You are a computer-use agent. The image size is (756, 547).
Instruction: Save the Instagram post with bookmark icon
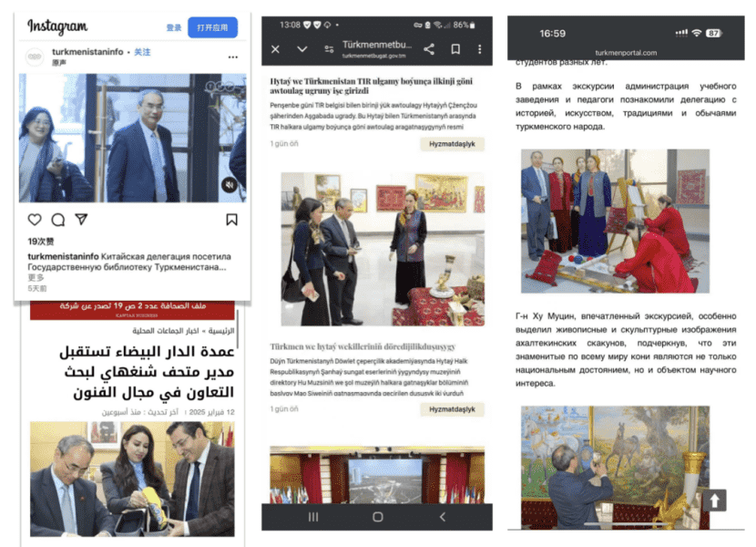click(231, 220)
